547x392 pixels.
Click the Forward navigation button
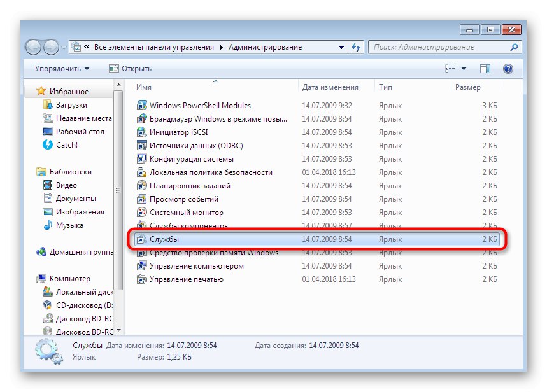(51, 48)
